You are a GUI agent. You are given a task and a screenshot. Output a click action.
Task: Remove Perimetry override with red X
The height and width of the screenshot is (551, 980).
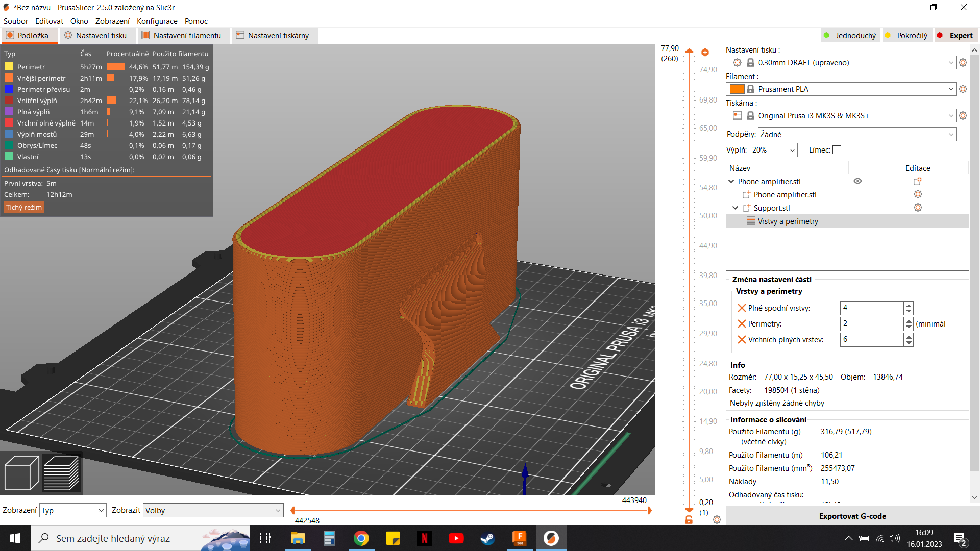(742, 324)
